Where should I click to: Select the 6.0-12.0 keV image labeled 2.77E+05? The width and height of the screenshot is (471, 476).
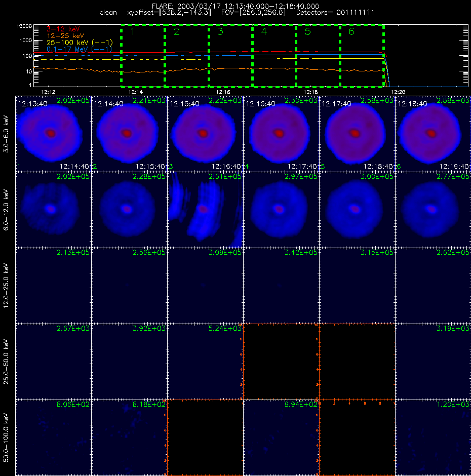pyautogui.click(x=433, y=210)
